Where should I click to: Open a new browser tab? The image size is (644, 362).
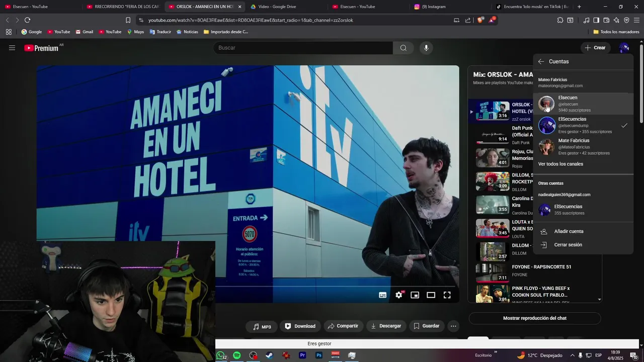[x=579, y=7]
